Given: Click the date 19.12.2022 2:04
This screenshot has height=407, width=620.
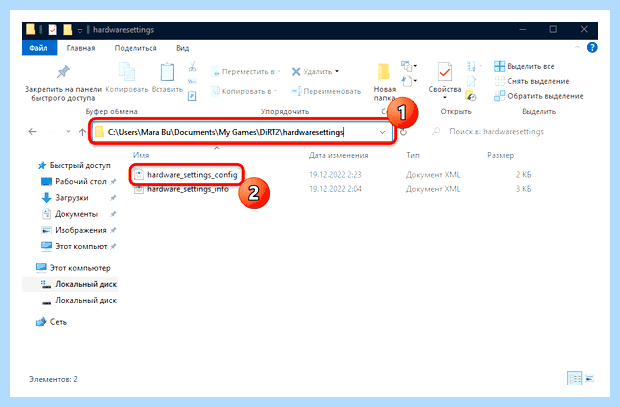Looking at the screenshot, I should [335, 189].
